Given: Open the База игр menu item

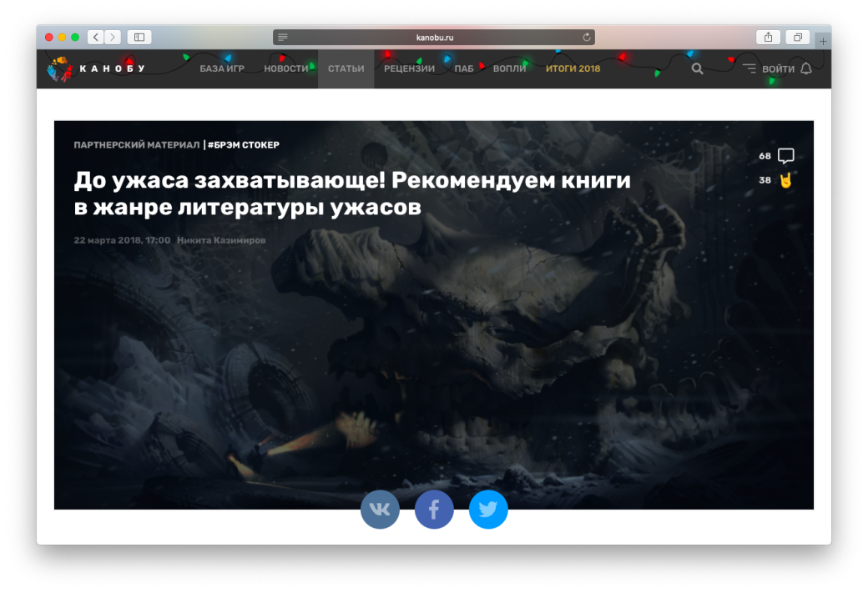Looking at the screenshot, I should [x=222, y=68].
